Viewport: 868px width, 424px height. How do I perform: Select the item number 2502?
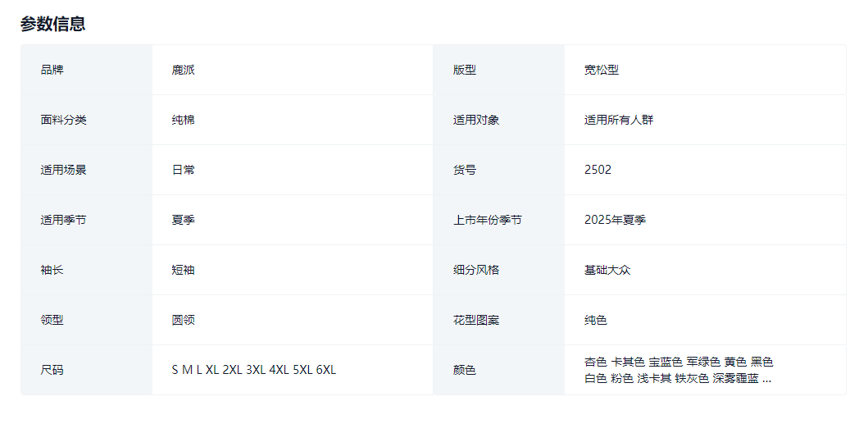tap(598, 170)
